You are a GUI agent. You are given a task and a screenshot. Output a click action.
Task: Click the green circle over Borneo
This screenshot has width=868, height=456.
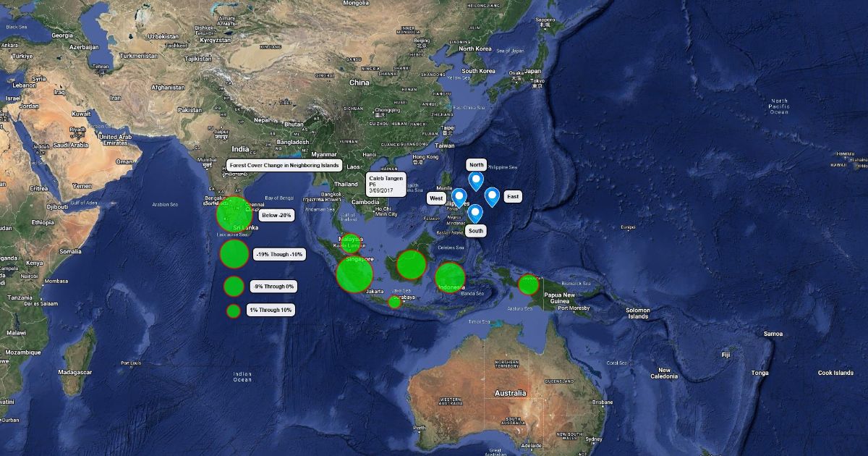(411, 264)
